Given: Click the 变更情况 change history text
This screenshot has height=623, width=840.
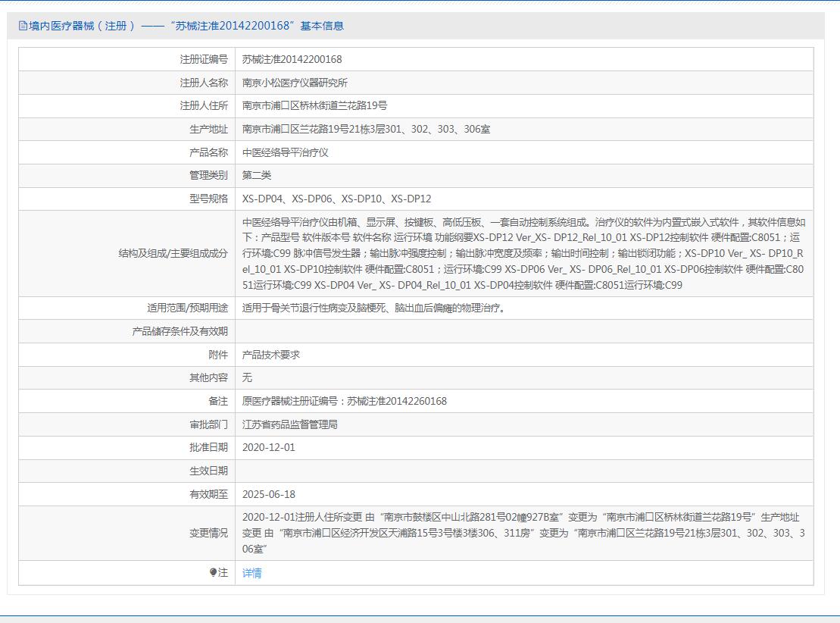Looking at the screenshot, I should (x=523, y=533).
